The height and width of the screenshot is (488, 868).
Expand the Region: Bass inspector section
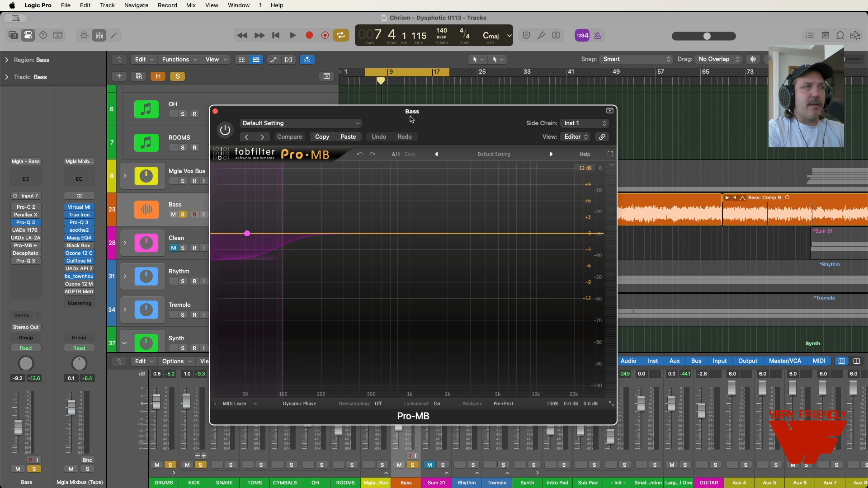pyautogui.click(x=7, y=60)
